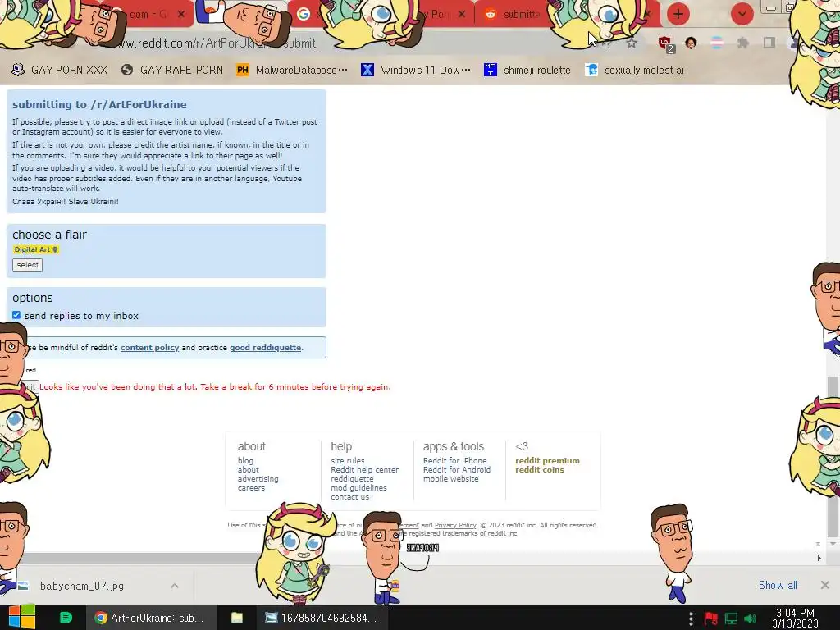Open the volume speaker tray icon

(750, 619)
